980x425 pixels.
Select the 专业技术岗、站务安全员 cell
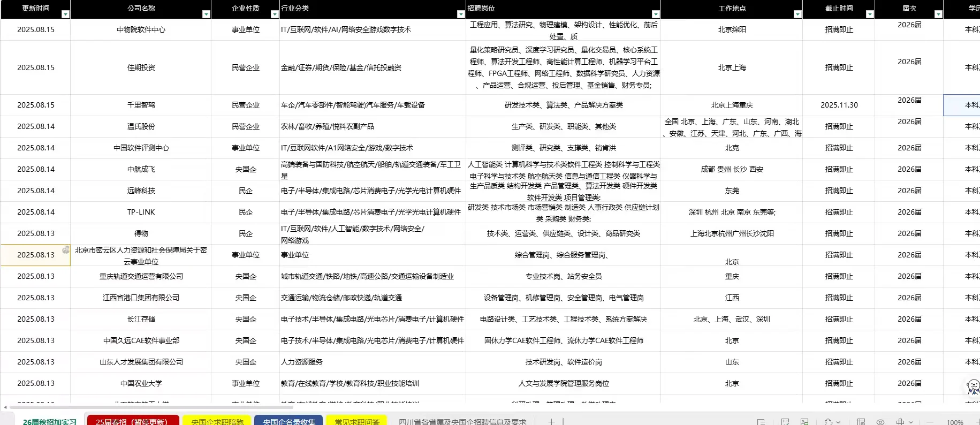(564, 277)
